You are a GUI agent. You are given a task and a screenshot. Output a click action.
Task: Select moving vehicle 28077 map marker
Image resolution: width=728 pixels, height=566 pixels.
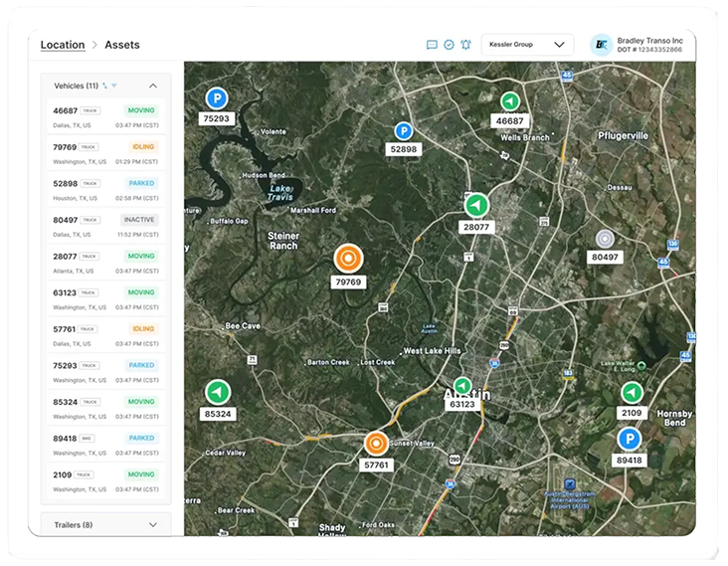(x=477, y=205)
